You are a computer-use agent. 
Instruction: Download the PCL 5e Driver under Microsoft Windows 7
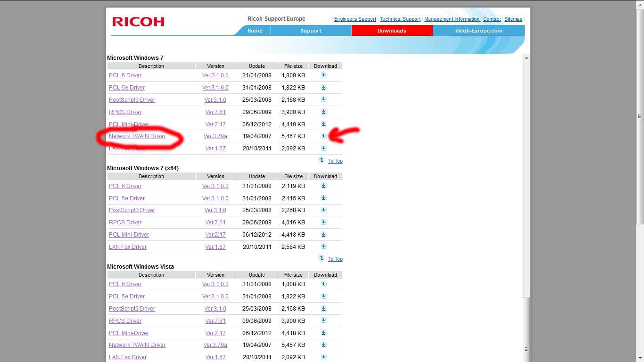coord(323,87)
